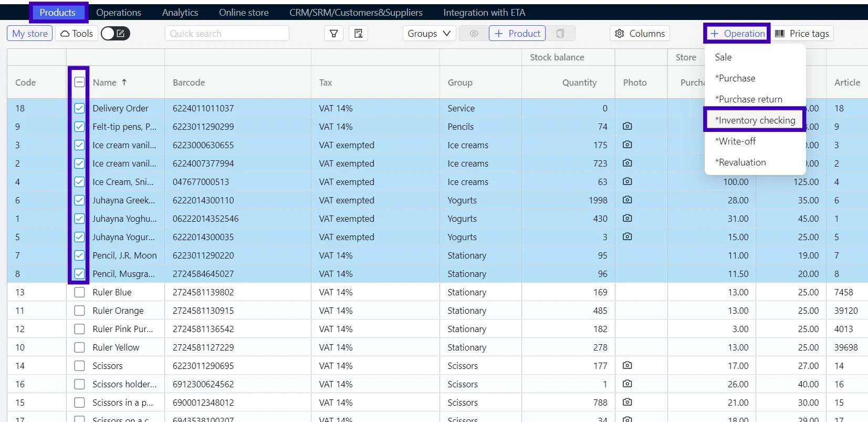Image resolution: width=868 pixels, height=422 pixels.
Task: Go to the Analytics tab
Action: tap(180, 13)
